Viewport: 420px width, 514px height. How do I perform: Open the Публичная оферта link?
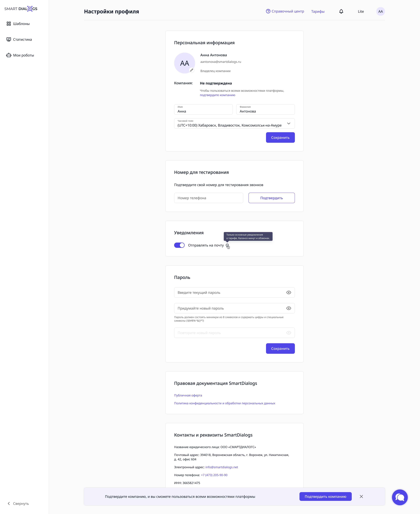pyautogui.click(x=188, y=395)
